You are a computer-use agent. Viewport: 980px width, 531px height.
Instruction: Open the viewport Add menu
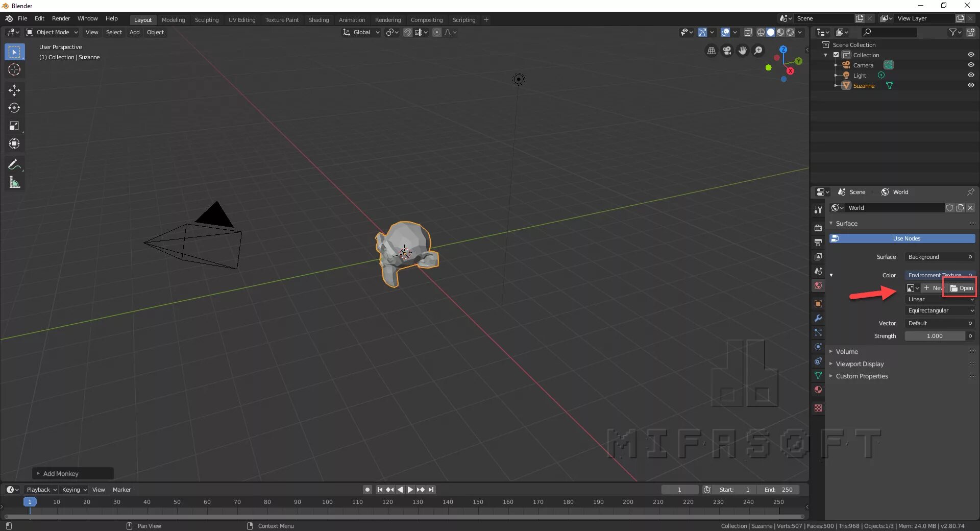[134, 32]
